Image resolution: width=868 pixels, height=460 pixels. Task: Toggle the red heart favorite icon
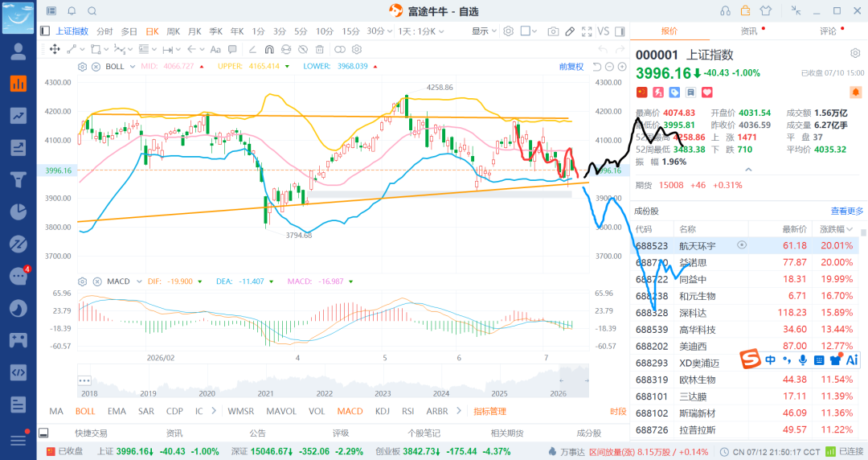tap(707, 92)
